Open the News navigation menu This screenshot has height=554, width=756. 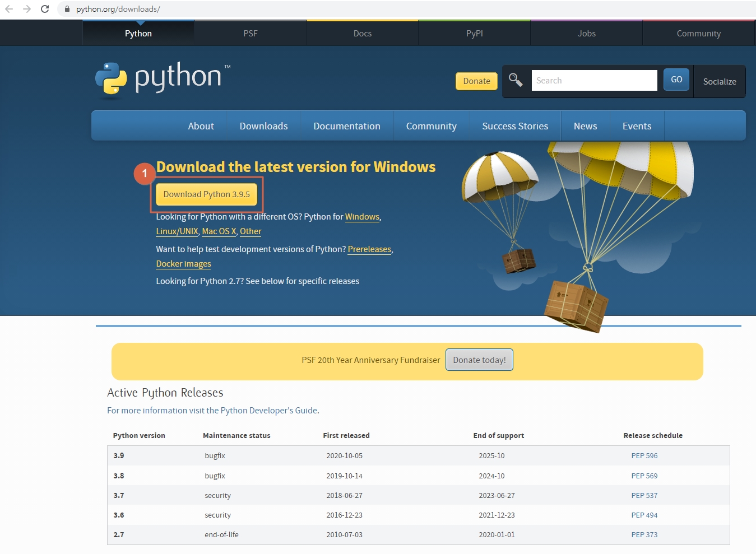[585, 126]
